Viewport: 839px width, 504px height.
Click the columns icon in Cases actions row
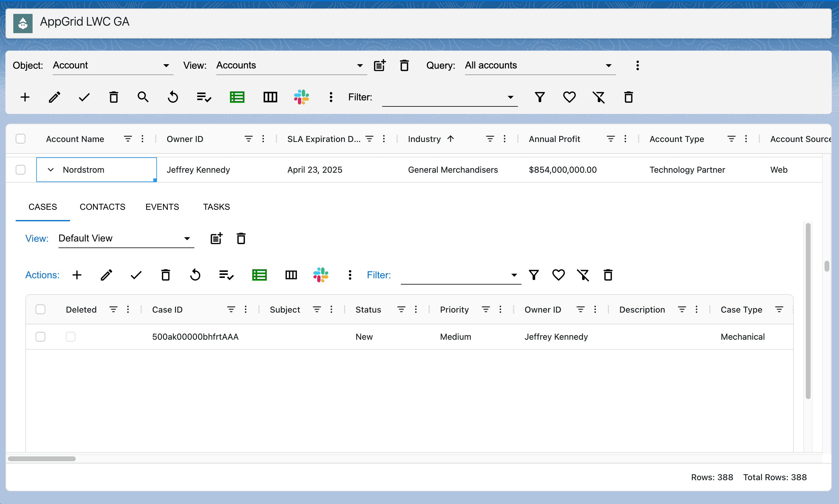tap(291, 275)
